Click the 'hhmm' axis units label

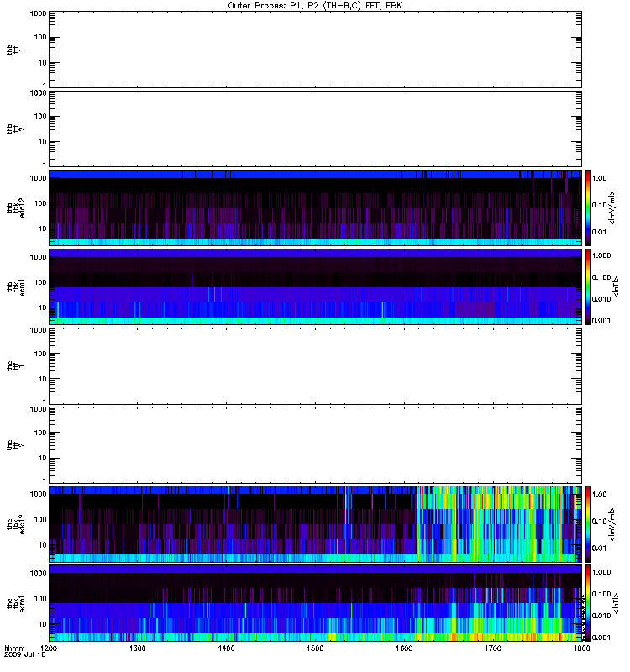[14, 648]
